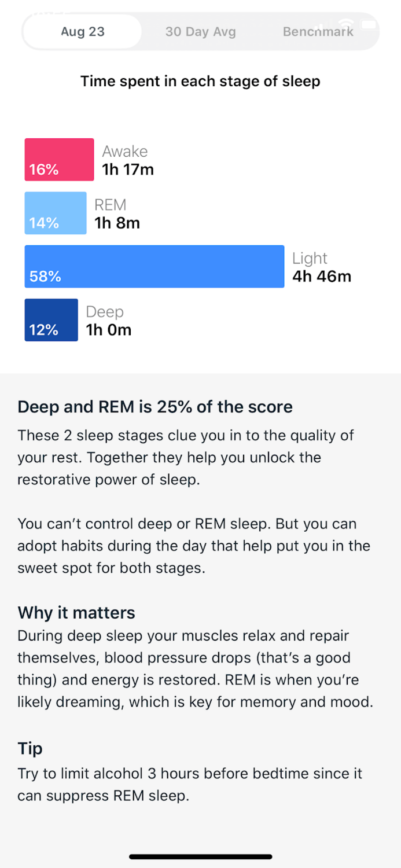Click the Light sleep duration 4h 46m
401x868 pixels.
(322, 277)
